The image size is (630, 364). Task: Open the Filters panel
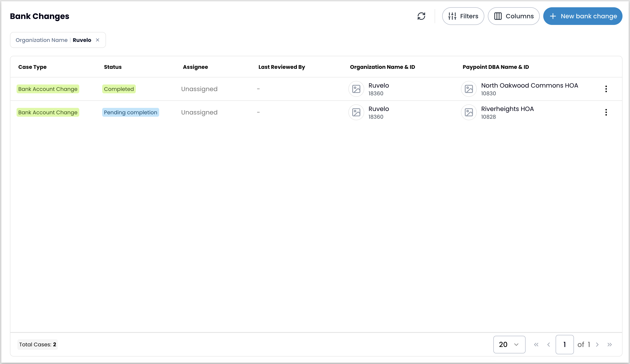(x=463, y=16)
